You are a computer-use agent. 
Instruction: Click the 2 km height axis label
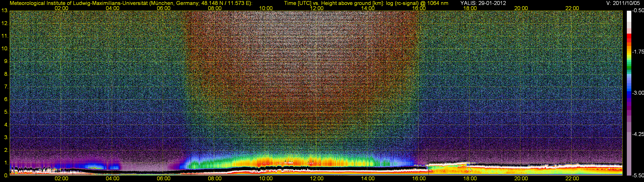[x=6, y=150]
